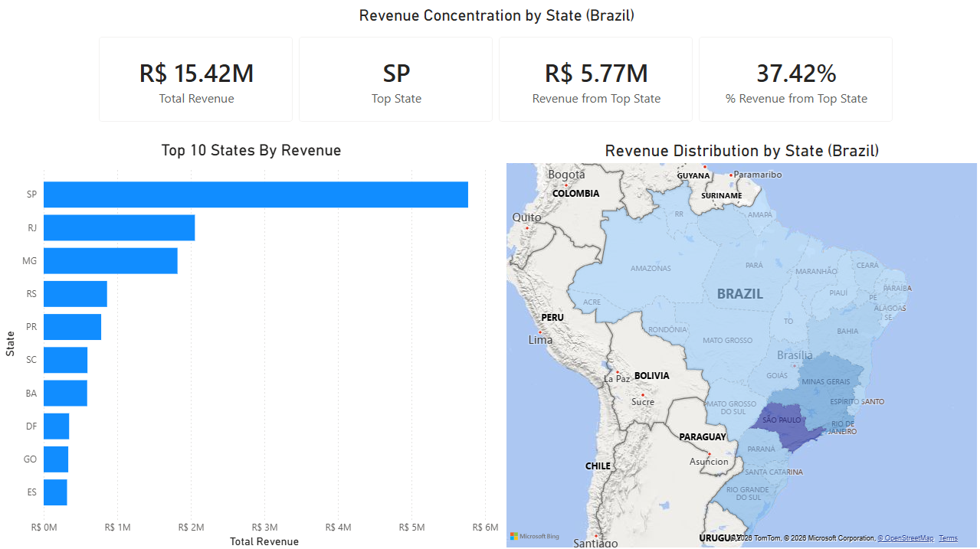
Task: Select the BA revenue bar
Action: [65, 393]
